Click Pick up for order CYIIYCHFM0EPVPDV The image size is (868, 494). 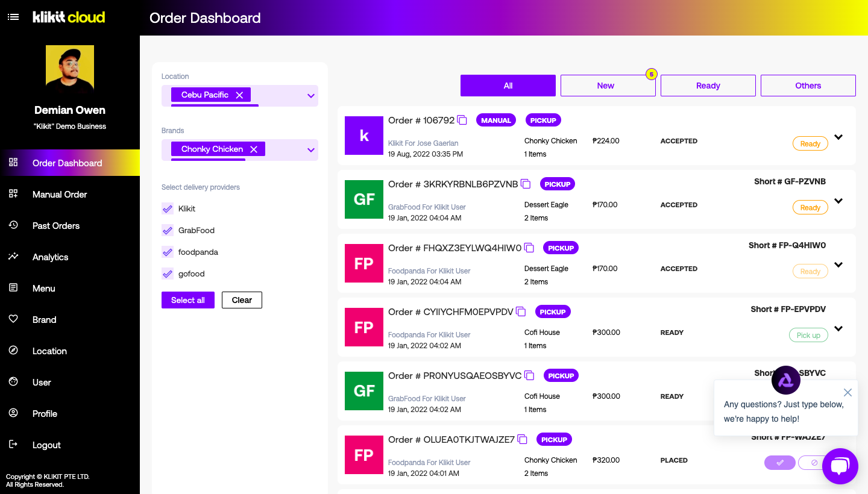pyautogui.click(x=808, y=335)
